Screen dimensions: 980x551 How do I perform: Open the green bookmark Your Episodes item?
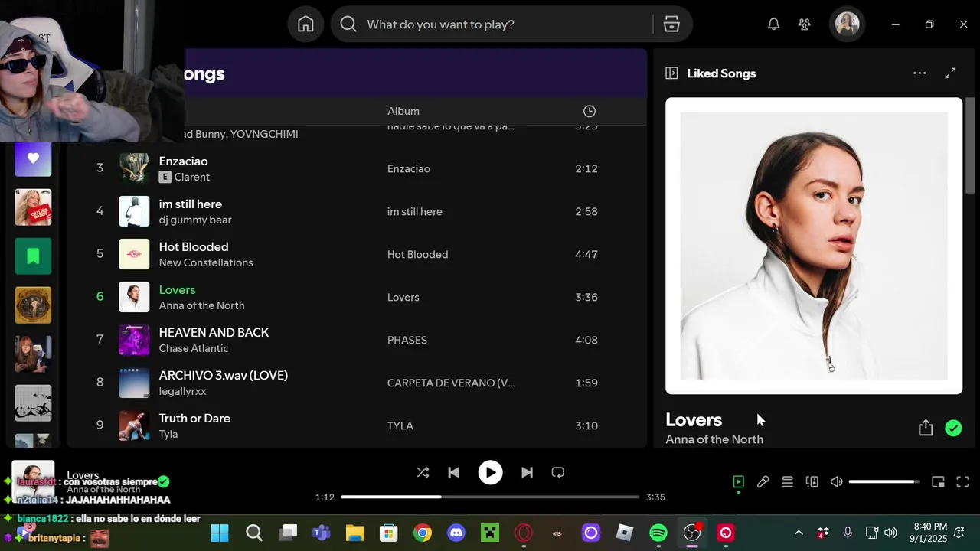[33, 256]
